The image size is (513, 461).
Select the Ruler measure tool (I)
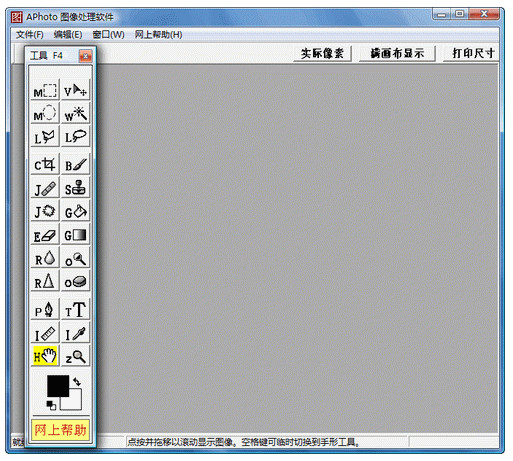[45, 333]
